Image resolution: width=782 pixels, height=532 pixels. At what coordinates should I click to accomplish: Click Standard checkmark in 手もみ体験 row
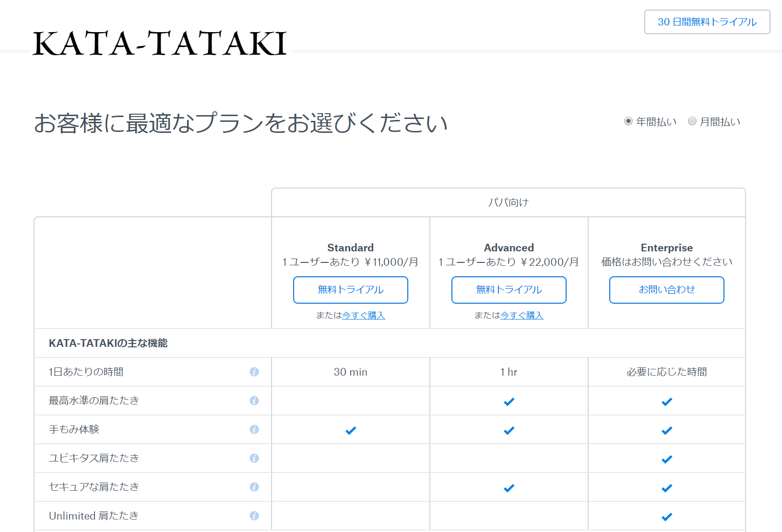coord(351,430)
